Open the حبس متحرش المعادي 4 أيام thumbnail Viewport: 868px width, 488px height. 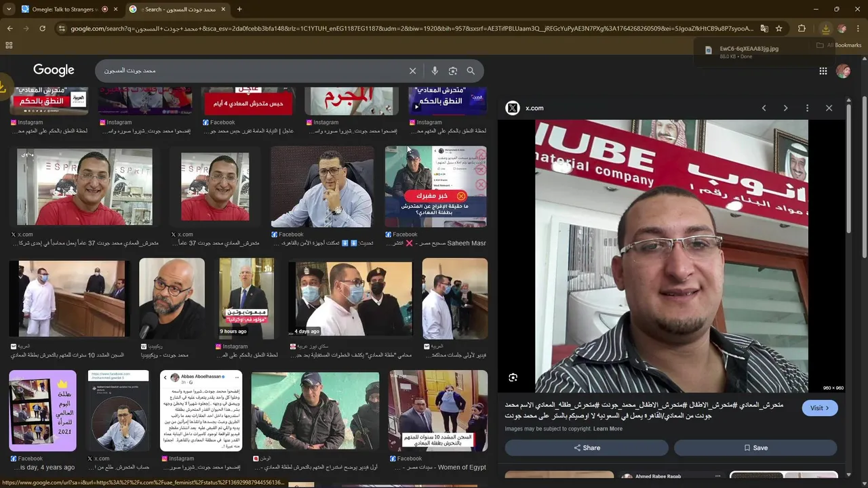point(248,100)
